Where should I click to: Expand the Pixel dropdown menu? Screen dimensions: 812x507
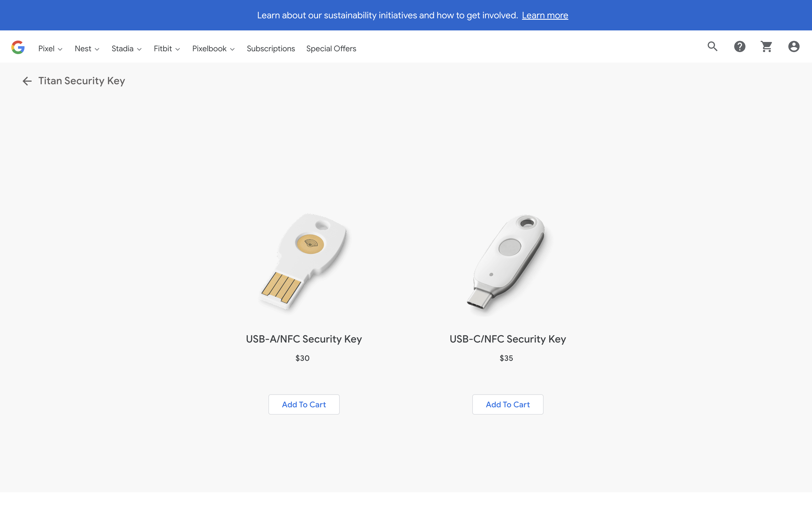tap(50, 49)
